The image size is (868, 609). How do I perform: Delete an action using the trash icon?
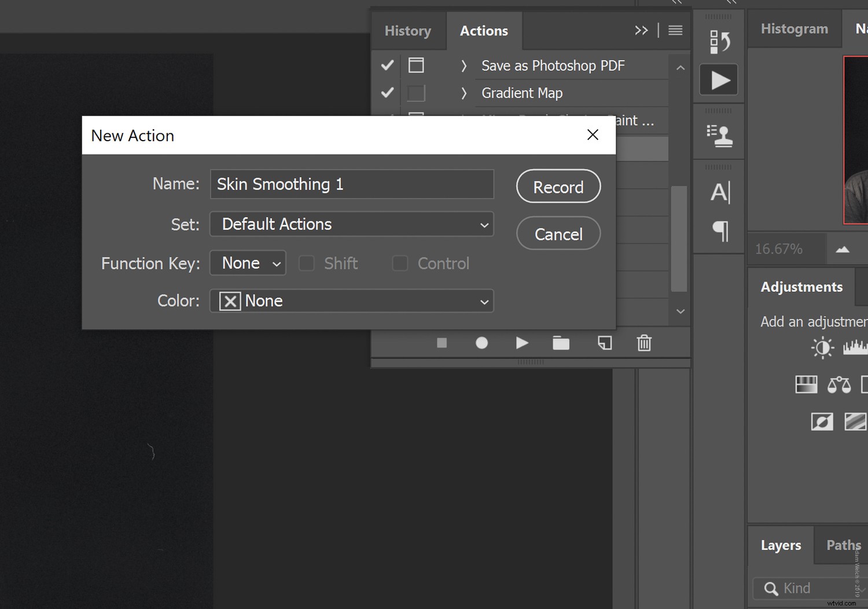pyautogui.click(x=644, y=343)
